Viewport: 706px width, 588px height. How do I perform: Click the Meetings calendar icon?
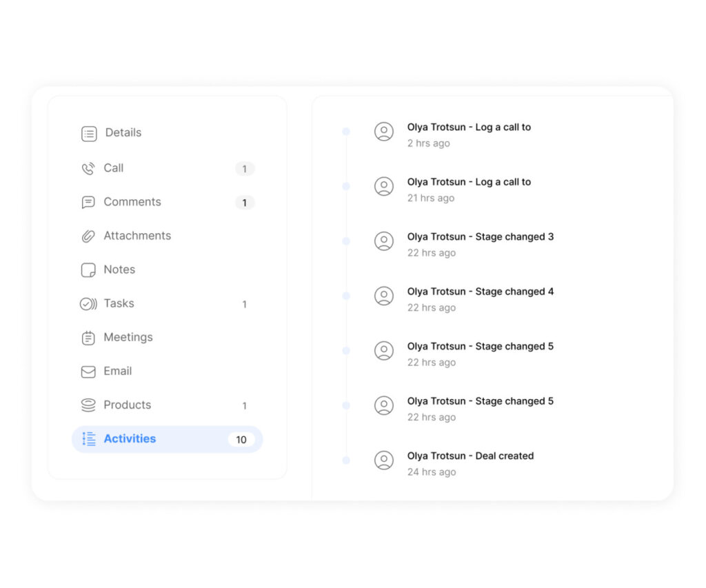coord(88,338)
